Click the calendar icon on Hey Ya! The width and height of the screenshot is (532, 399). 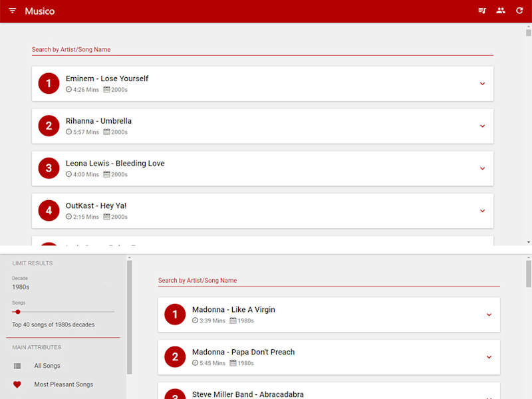tap(106, 217)
